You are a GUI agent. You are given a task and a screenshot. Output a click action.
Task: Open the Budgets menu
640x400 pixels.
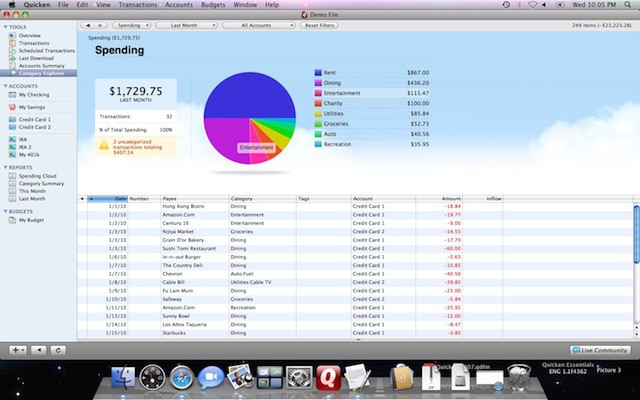tap(213, 5)
